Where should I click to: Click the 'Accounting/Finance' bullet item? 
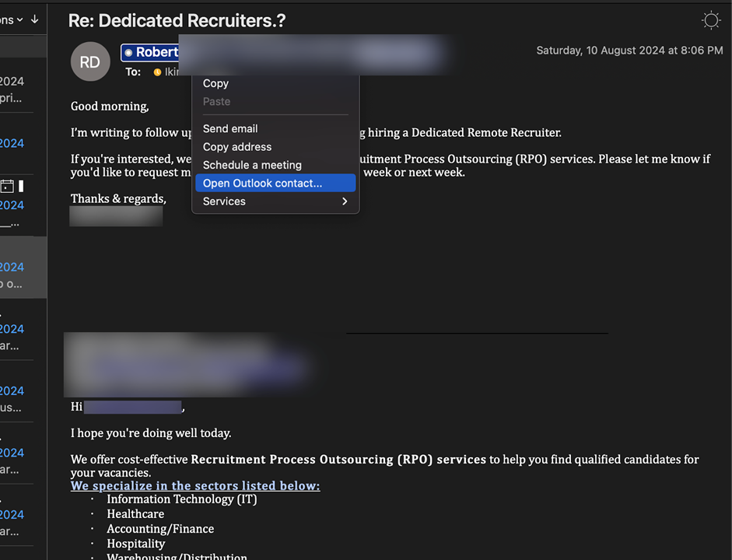pos(160,529)
